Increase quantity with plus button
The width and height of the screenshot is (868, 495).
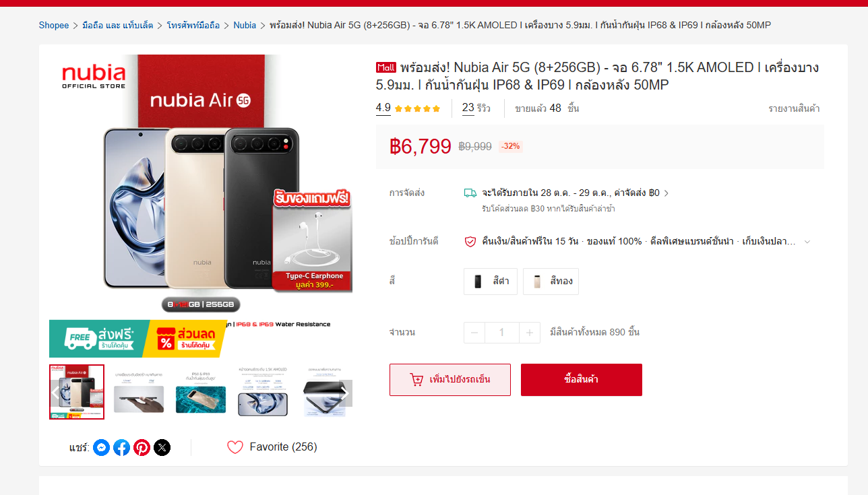click(530, 333)
